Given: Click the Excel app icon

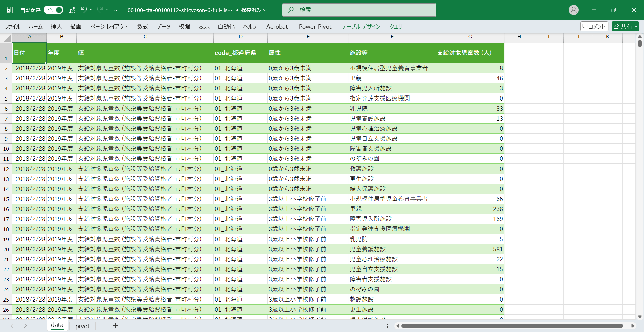Looking at the screenshot, I should [10, 10].
